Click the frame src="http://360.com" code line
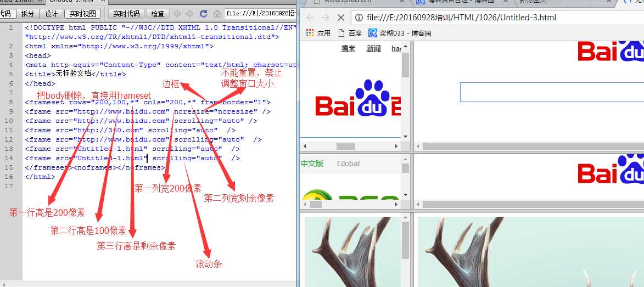 [130, 130]
